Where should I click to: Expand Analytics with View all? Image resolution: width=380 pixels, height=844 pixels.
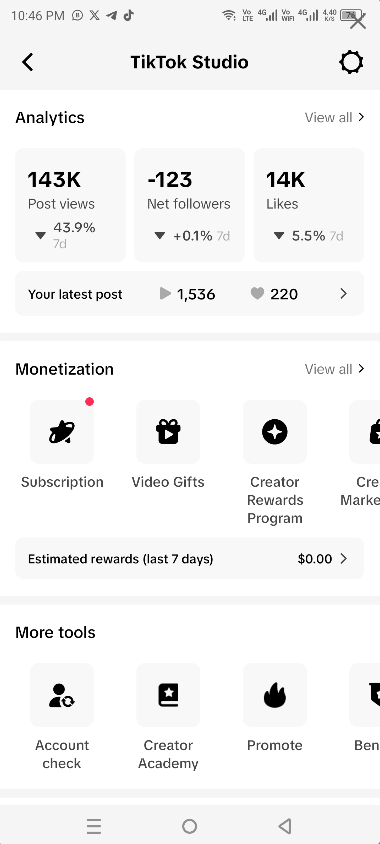334,117
